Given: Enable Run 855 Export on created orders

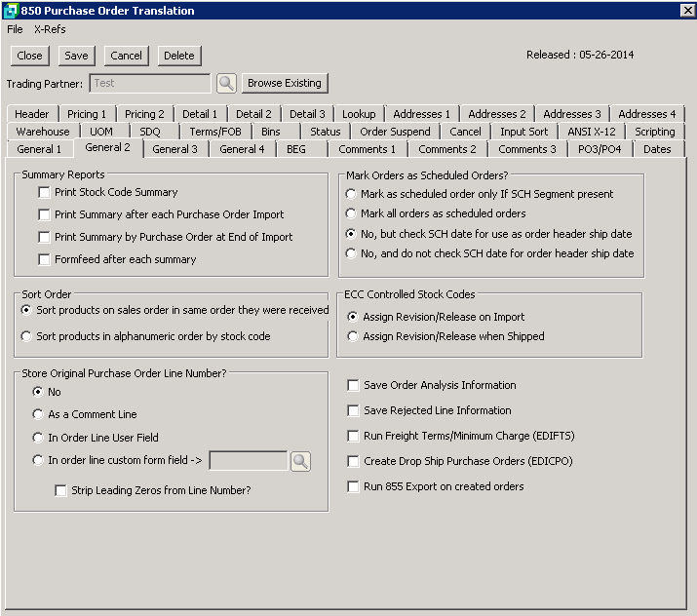Looking at the screenshot, I should (353, 487).
